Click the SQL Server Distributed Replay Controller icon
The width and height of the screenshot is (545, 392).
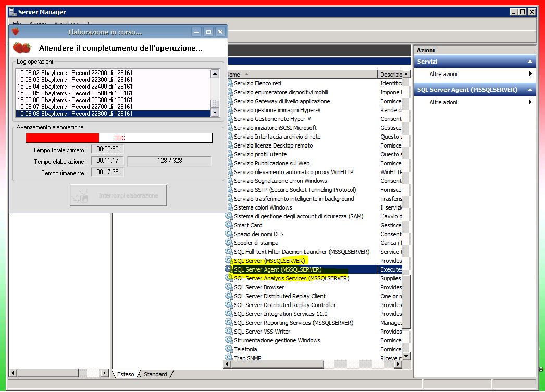[x=229, y=305]
